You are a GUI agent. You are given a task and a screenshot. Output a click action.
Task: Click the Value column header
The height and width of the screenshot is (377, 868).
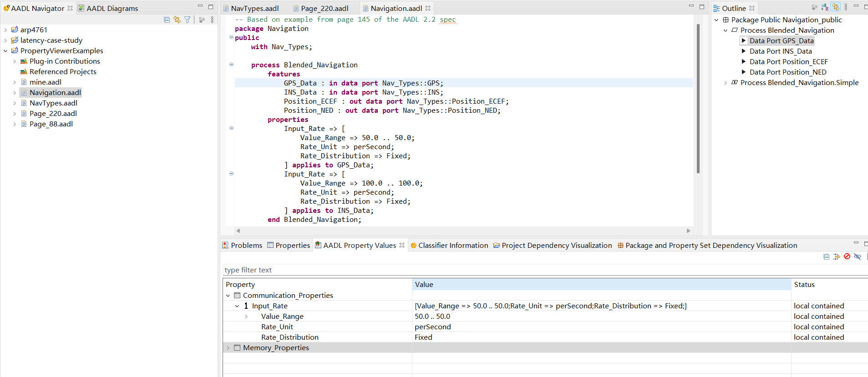point(602,285)
